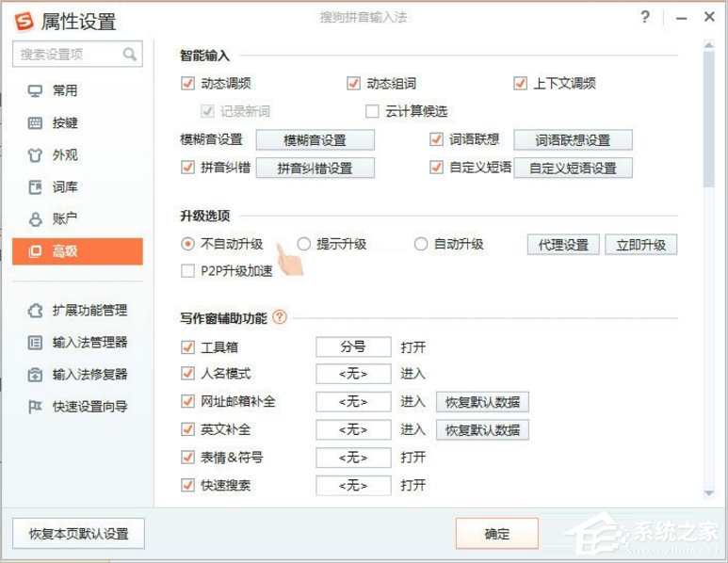Enable 云计算候选 checkbox
This screenshot has height=563, width=728.
[372, 111]
